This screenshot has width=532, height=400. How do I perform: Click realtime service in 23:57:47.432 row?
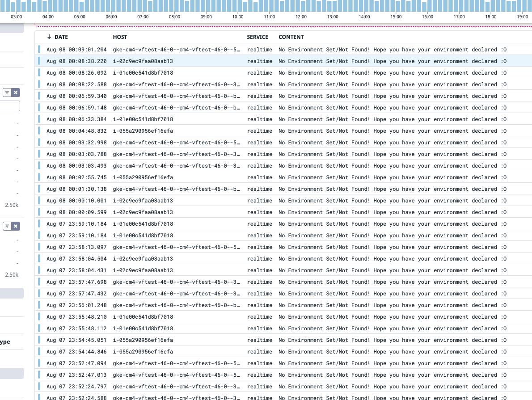click(x=260, y=294)
